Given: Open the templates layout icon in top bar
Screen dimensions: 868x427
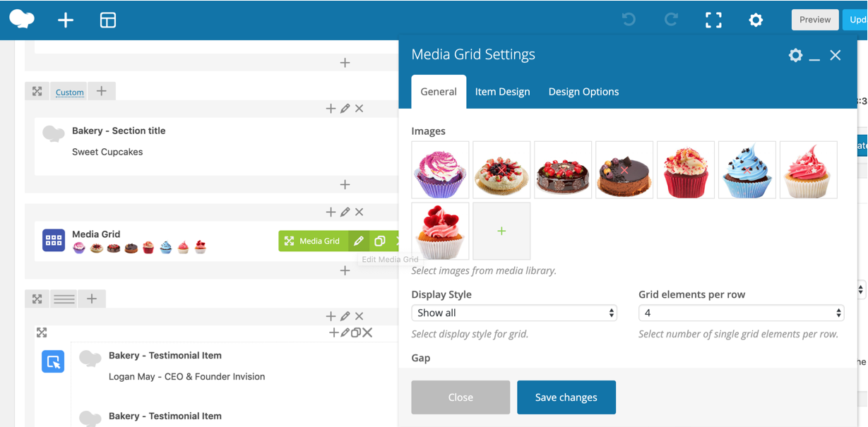Looking at the screenshot, I should click(x=108, y=20).
